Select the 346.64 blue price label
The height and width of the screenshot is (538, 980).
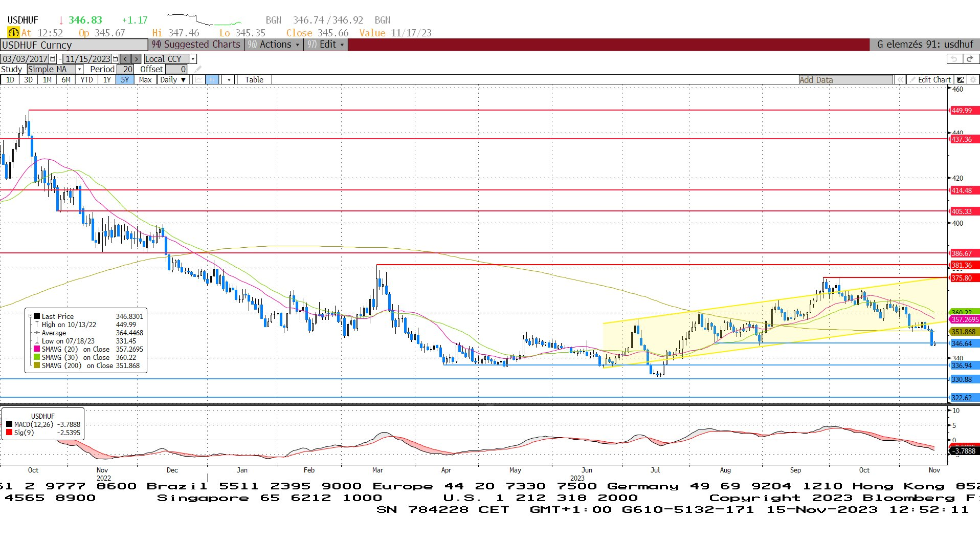(964, 343)
